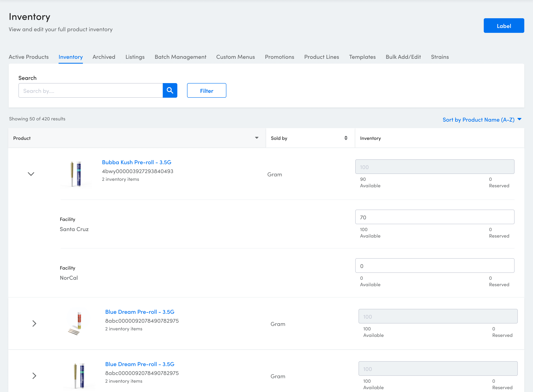Screen dimensions: 533x392
Task: Click the NorCal inventory field showing 0
Action: (435, 266)
